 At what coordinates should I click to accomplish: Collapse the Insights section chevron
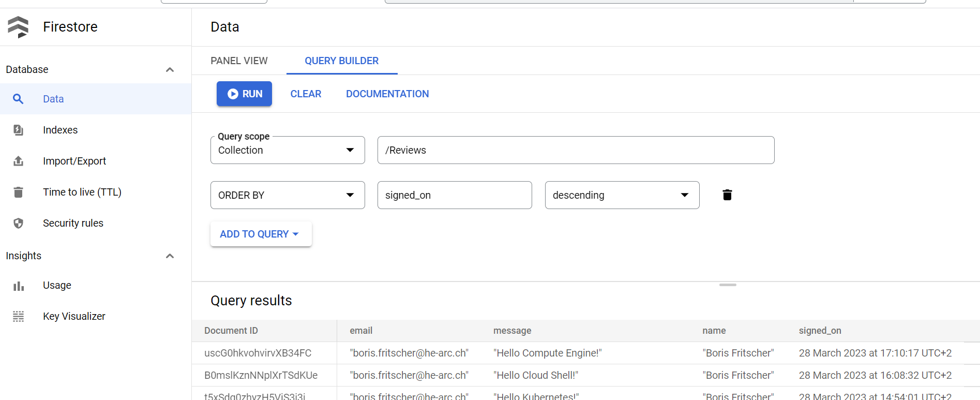tap(170, 256)
